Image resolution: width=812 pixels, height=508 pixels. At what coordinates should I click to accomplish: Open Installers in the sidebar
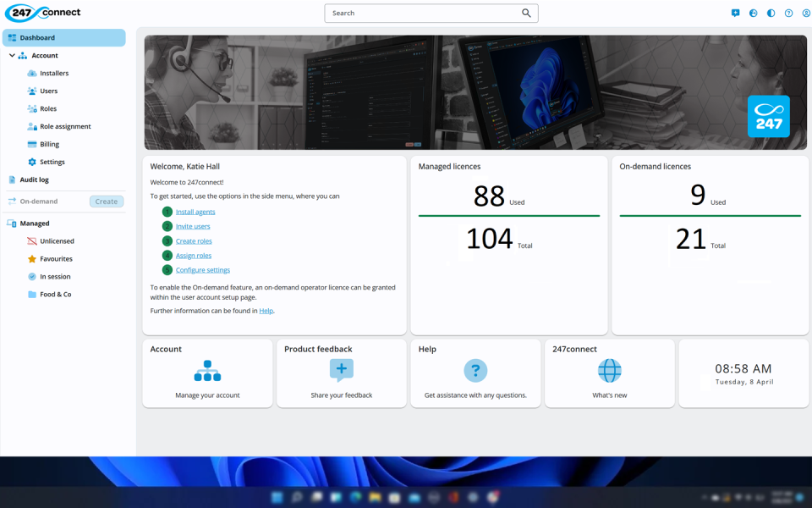point(54,74)
